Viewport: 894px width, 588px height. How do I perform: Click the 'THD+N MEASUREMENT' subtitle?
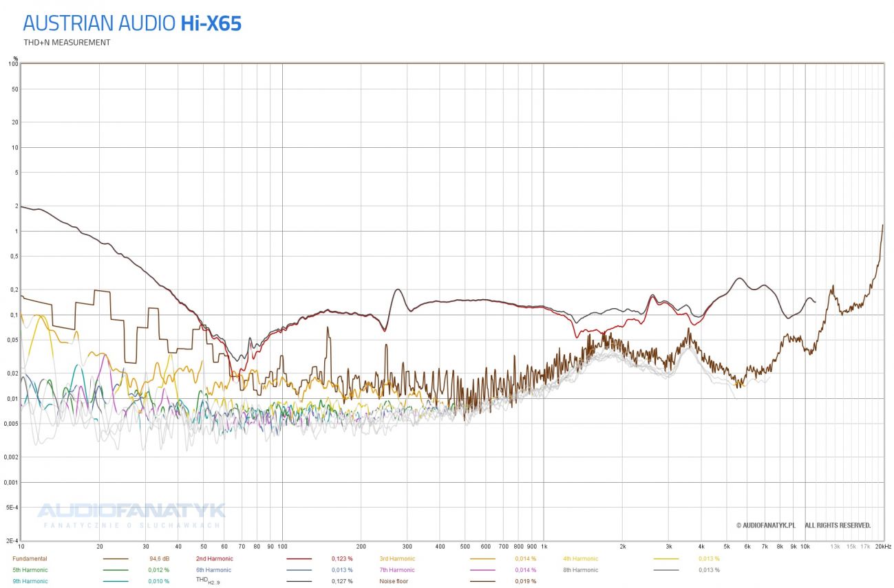(67, 43)
